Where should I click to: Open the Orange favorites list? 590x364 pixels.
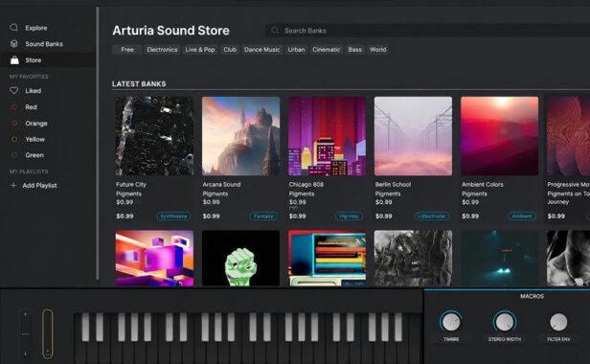(x=36, y=124)
